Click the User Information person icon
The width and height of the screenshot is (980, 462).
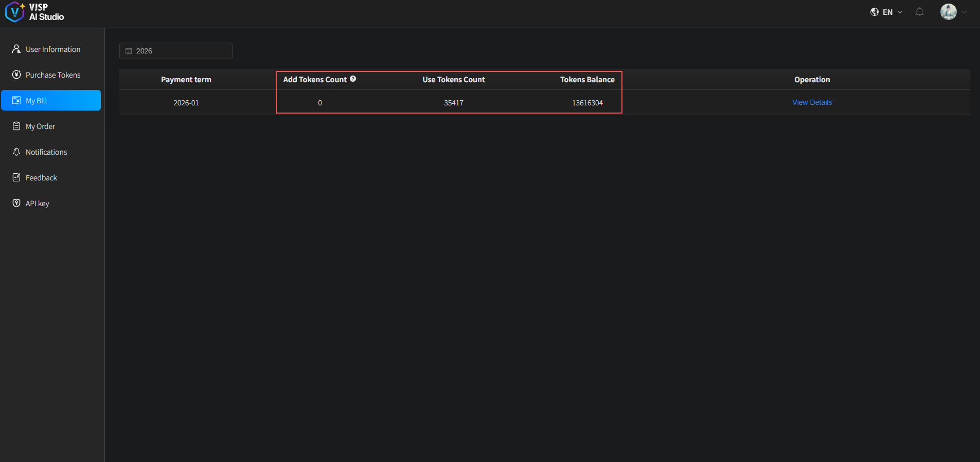[x=16, y=49]
